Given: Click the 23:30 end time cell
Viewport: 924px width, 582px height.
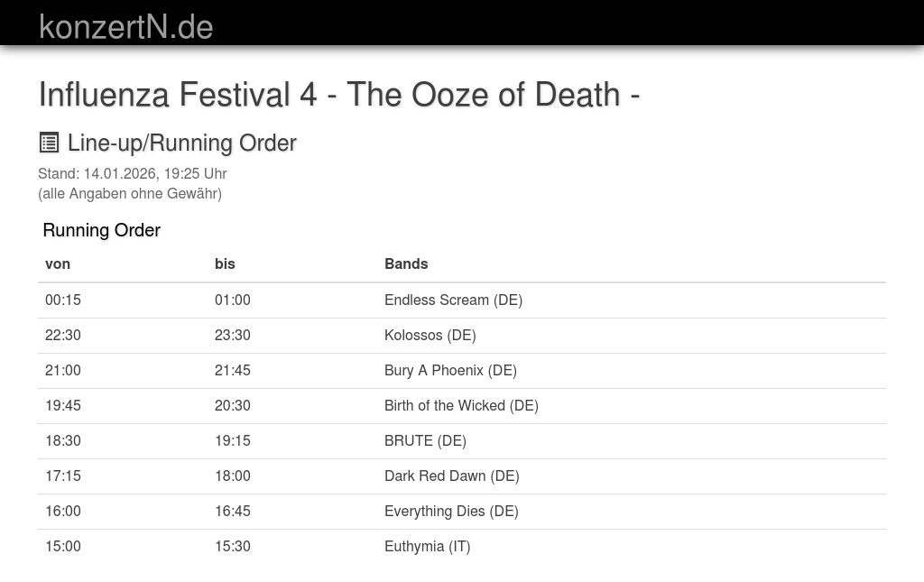Looking at the screenshot, I should click(x=233, y=335).
